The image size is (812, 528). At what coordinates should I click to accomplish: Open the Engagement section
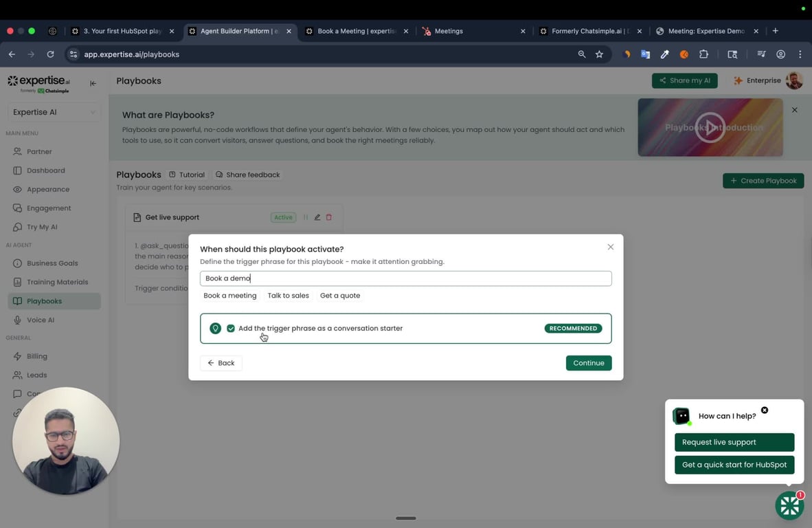[x=54, y=208]
